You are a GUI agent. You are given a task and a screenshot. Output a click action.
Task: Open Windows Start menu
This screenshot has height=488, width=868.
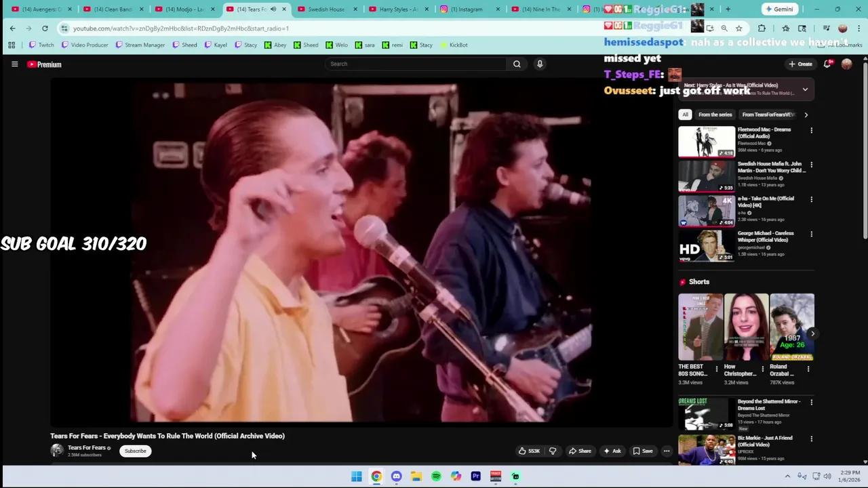(x=357, y=476)
